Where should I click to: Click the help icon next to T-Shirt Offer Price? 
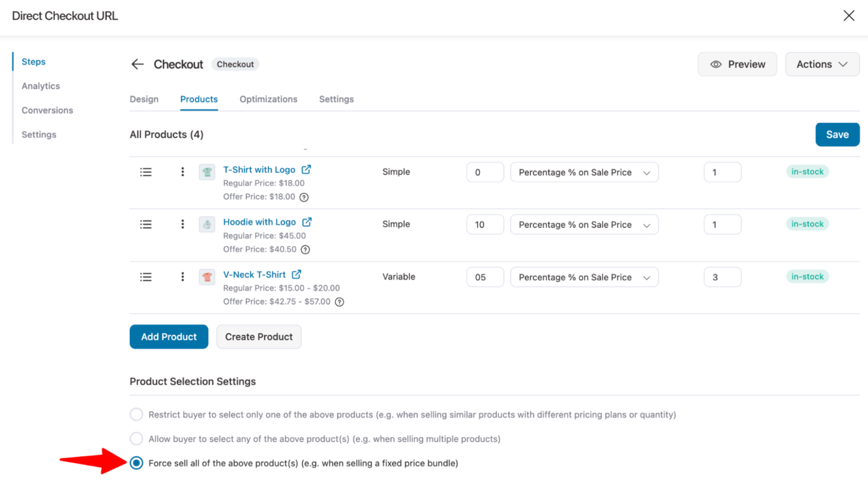coord(305,197)
